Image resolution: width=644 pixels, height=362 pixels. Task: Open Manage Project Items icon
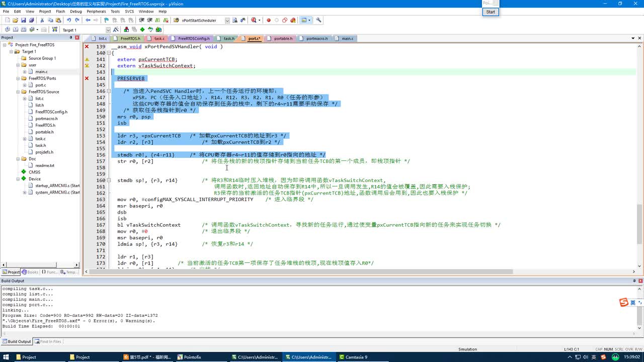coord(126,30)
